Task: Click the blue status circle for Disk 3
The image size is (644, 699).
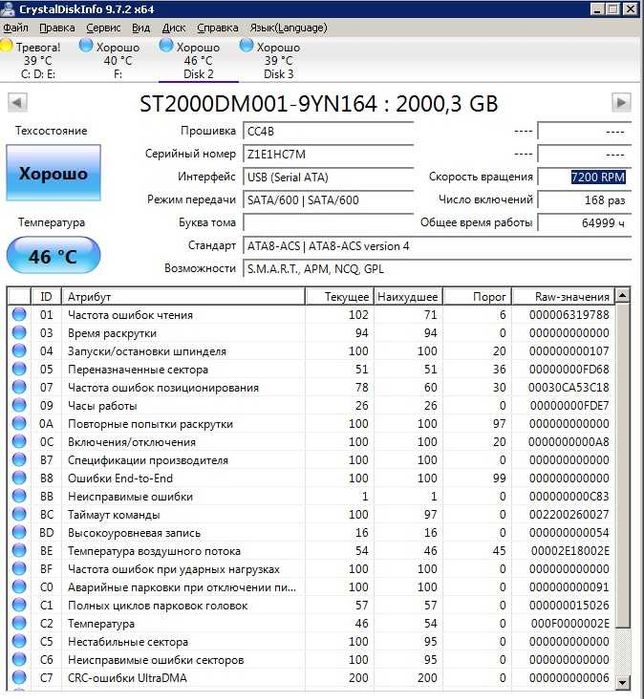Action: (246, 45)
